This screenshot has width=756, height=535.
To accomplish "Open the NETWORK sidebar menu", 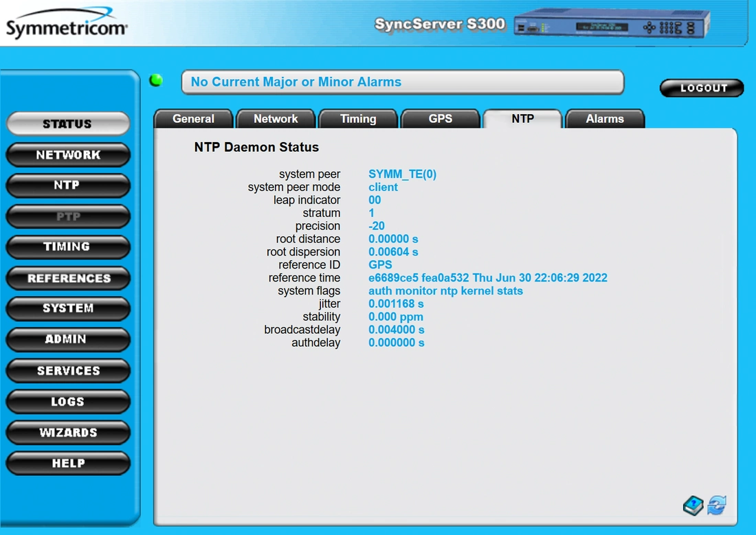I will [68, 155].
